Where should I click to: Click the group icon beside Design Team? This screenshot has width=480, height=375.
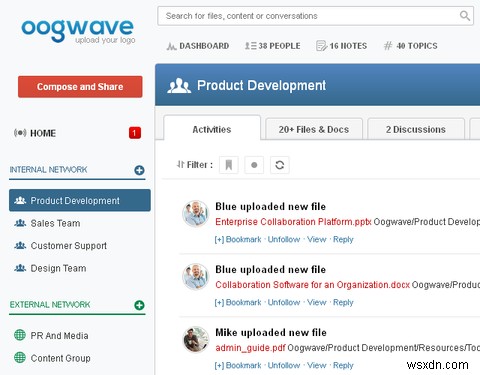click(x=20, y=268)
